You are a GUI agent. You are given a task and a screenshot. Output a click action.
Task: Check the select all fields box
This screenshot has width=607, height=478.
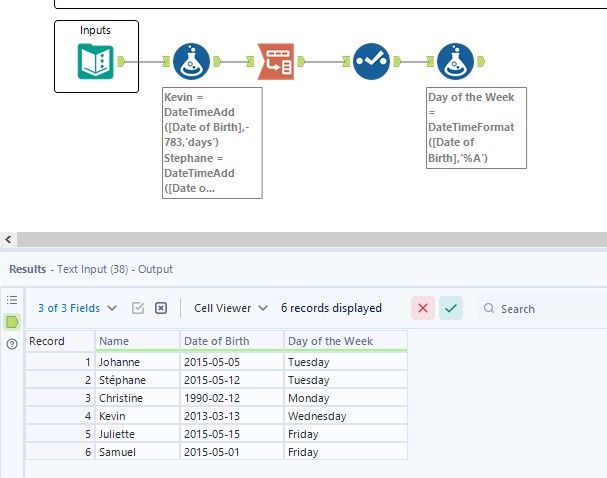(139, 308)
